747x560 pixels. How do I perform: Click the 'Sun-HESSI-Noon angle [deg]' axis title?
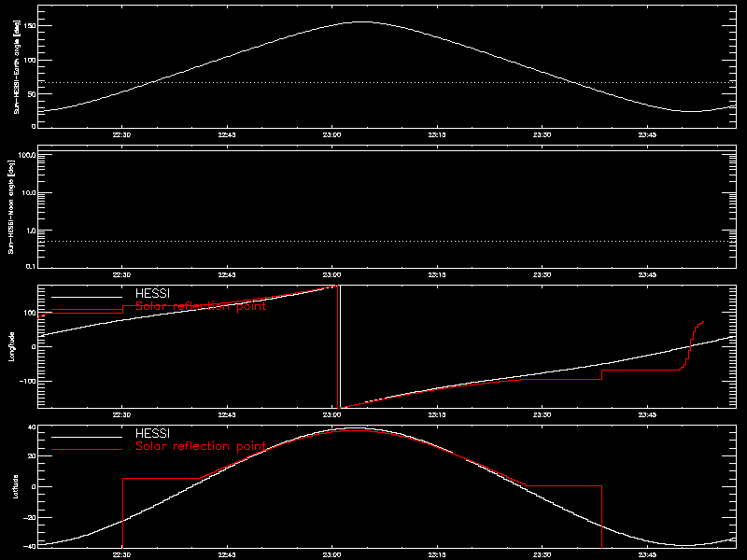point(11,206)
